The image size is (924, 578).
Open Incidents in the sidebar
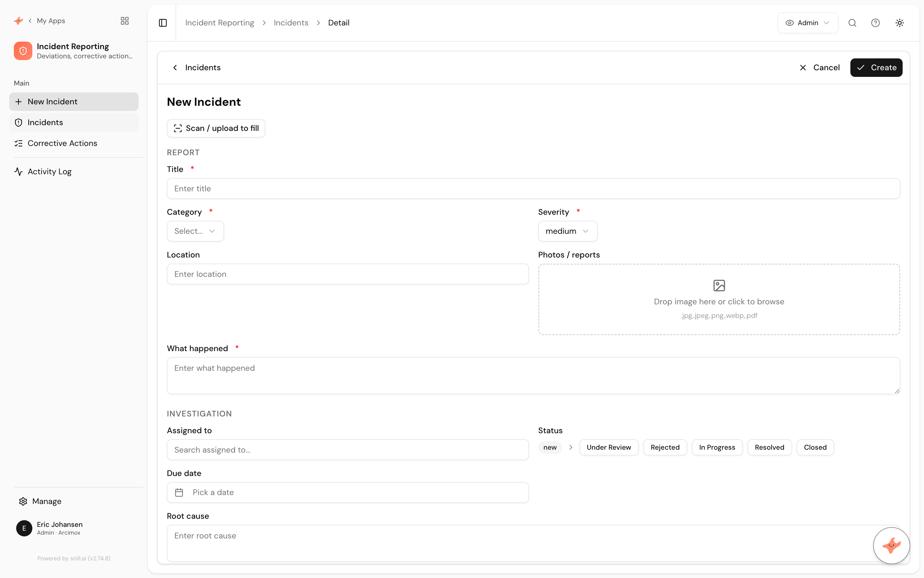(74, 122)
